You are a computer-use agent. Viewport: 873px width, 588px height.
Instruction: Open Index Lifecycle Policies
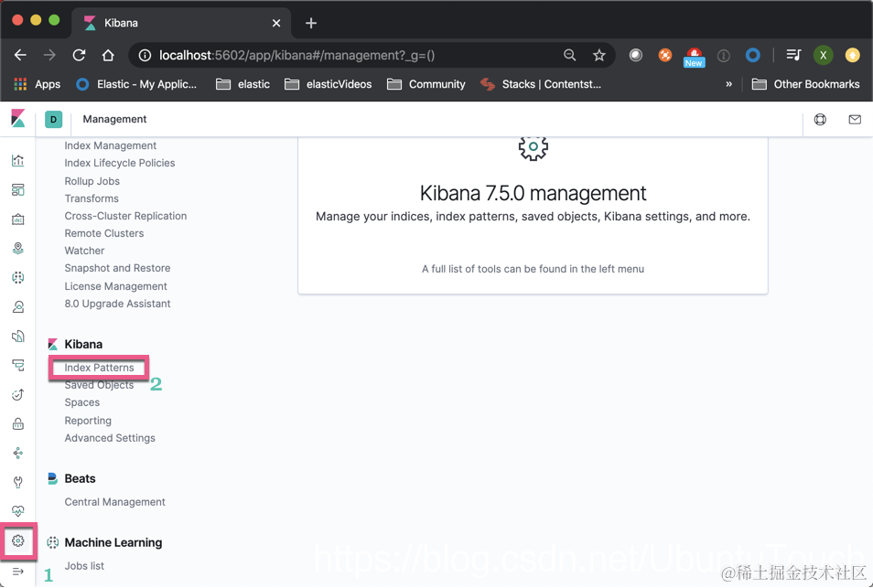coord(120,163)
